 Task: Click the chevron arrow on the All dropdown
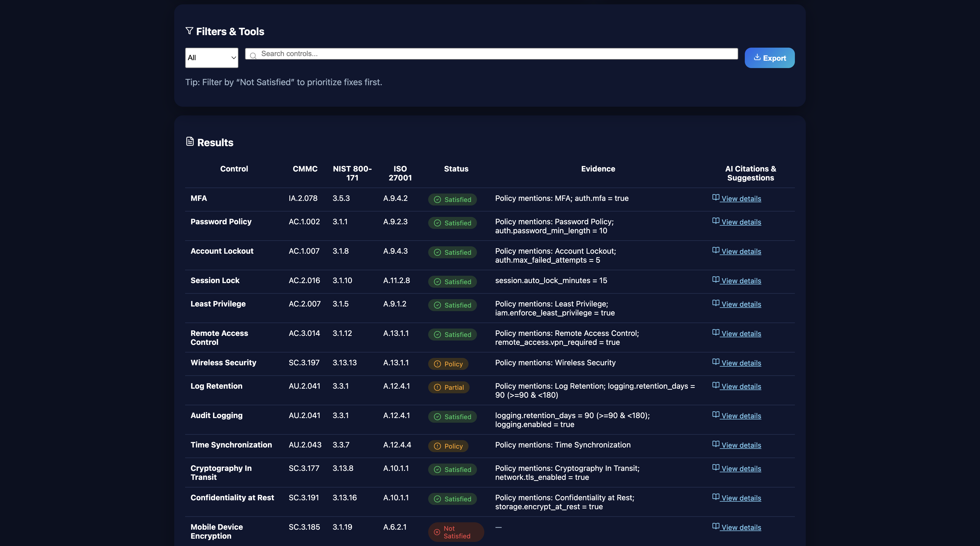click(234, 58)
